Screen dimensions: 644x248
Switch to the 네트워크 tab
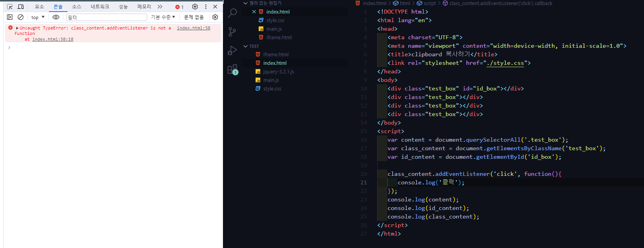(x=100, y=7)
